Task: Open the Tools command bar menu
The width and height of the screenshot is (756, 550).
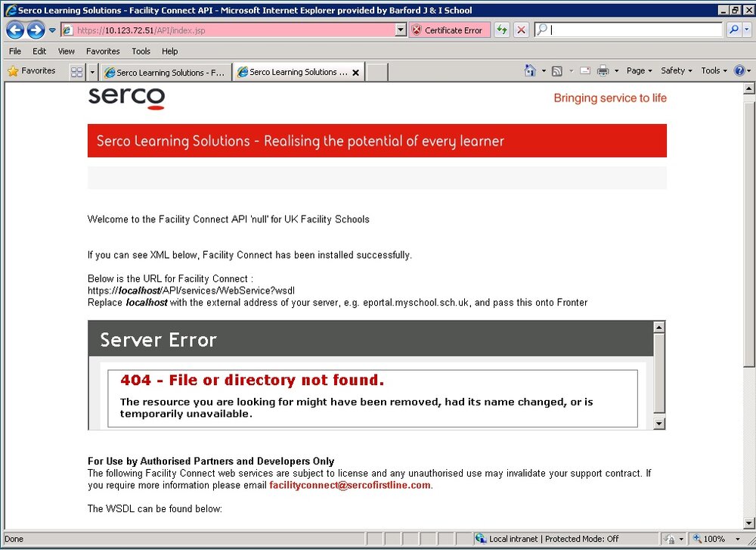Action: point(714,70)
